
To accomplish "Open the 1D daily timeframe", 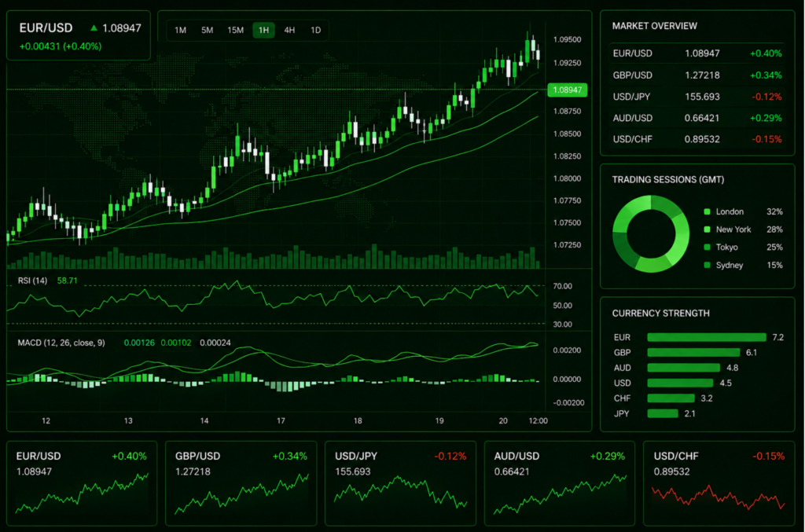I will [316, 31].
